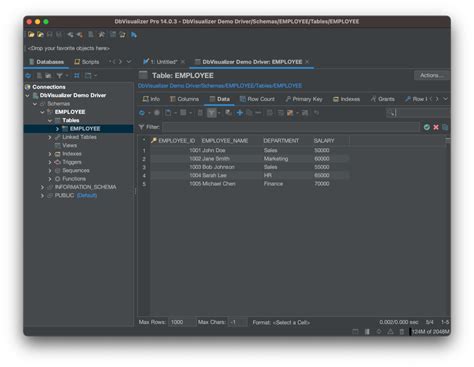The height and width of the screenshot is (367, 474).
Task: Click the Max Chars input field
Action: (238, 322)
